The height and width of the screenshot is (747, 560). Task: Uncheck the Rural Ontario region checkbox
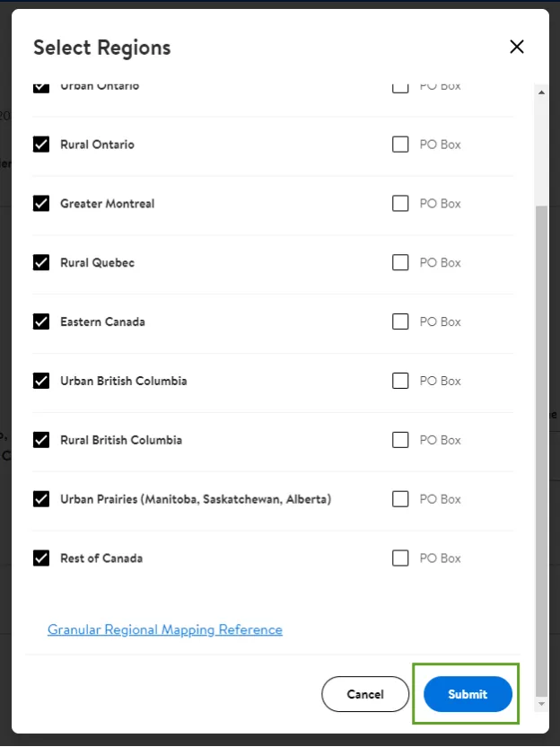point(41,145)
